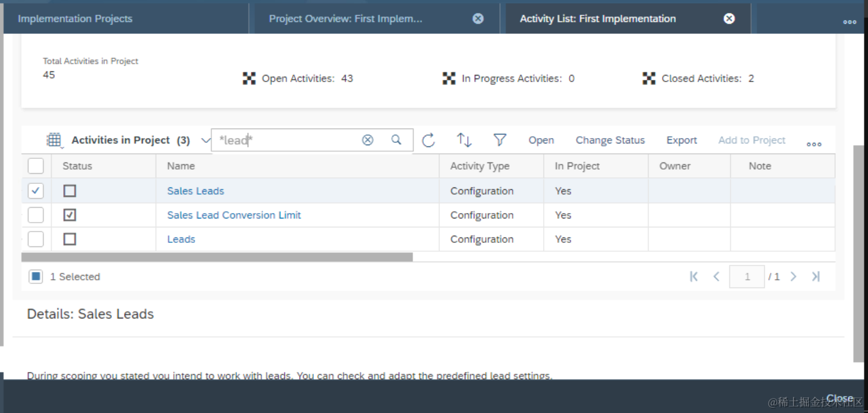
Task: Deselect the Sales Leads row checkbox
Action: tap(36, 191)
